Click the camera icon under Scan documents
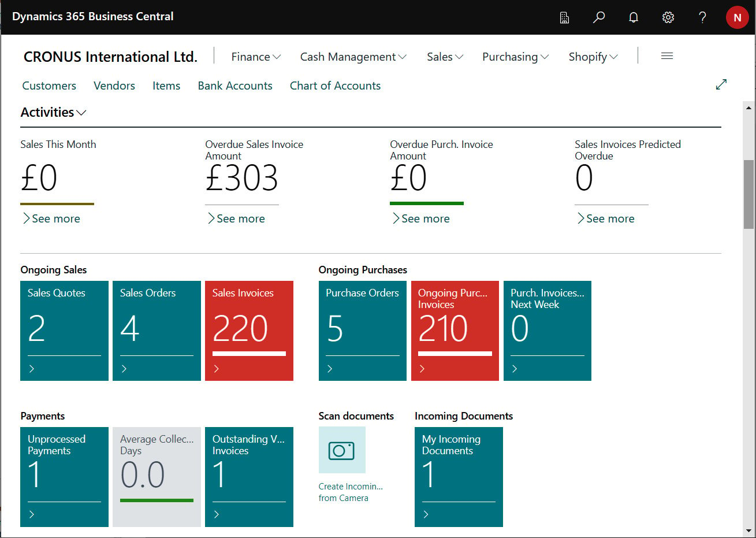 (342, 450)
